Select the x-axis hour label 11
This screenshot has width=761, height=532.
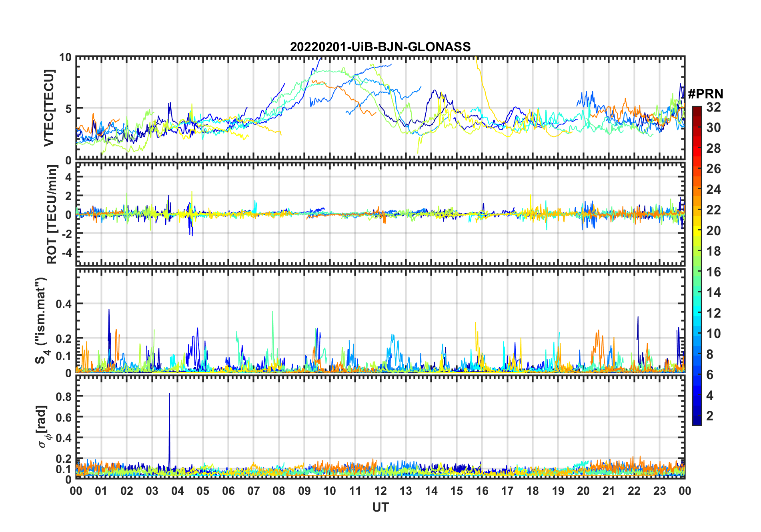pos(355,491)
